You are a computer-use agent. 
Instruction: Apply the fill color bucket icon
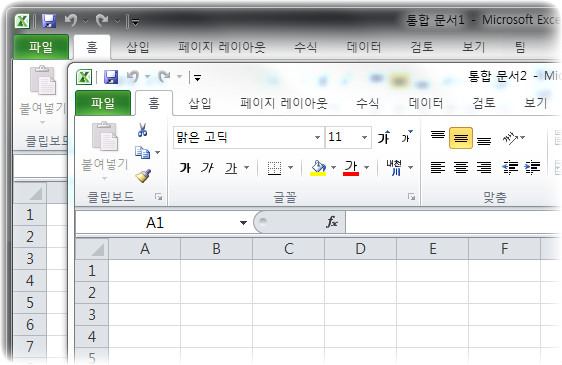[318, 168]
